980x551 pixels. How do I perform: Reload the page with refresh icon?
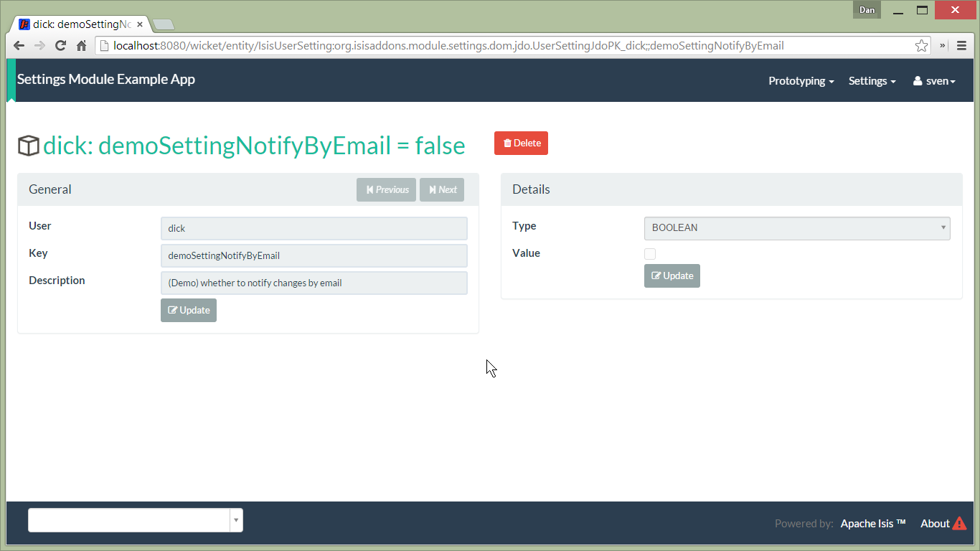click(61, 45)
